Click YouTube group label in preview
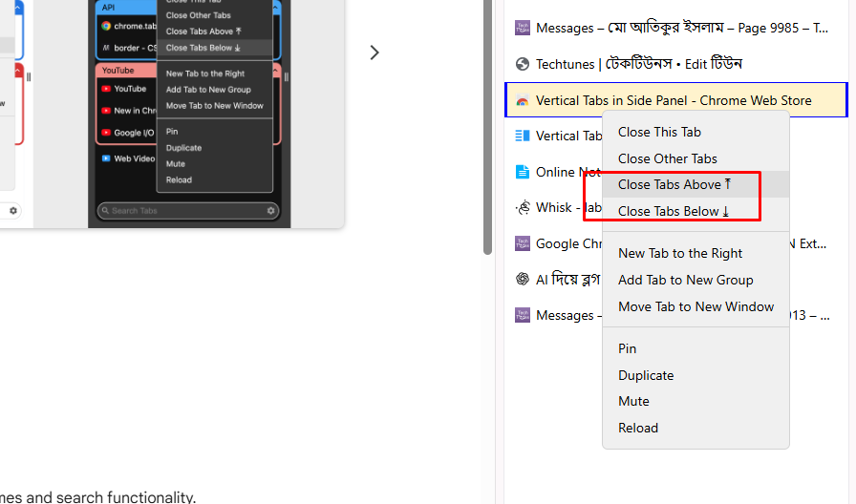The image size is (856, 504). (118, 71)
